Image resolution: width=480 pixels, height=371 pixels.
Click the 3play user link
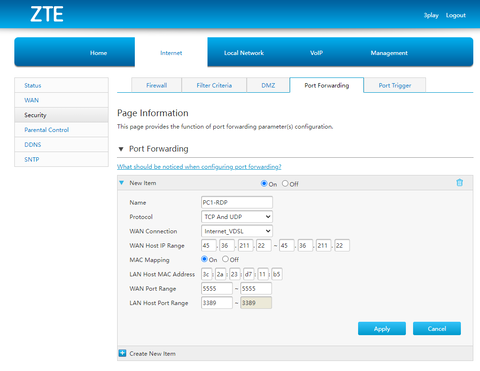(x=431, y=15)
